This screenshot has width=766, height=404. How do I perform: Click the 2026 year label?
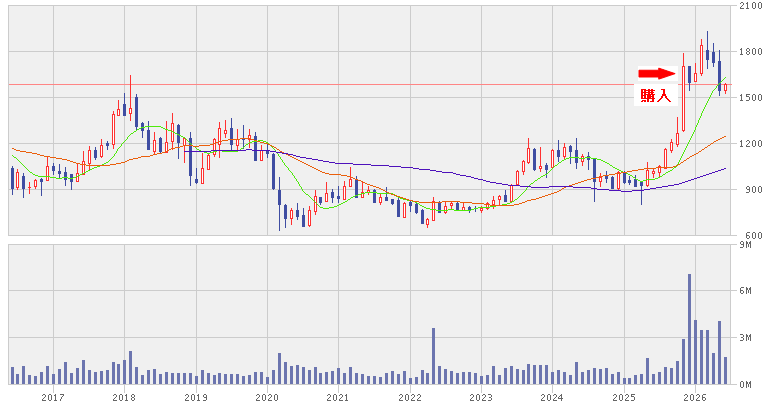[696, 397]
